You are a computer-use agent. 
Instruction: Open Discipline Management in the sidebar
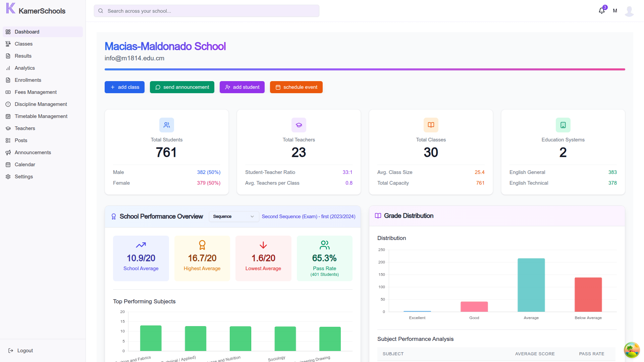coord(8,104)
